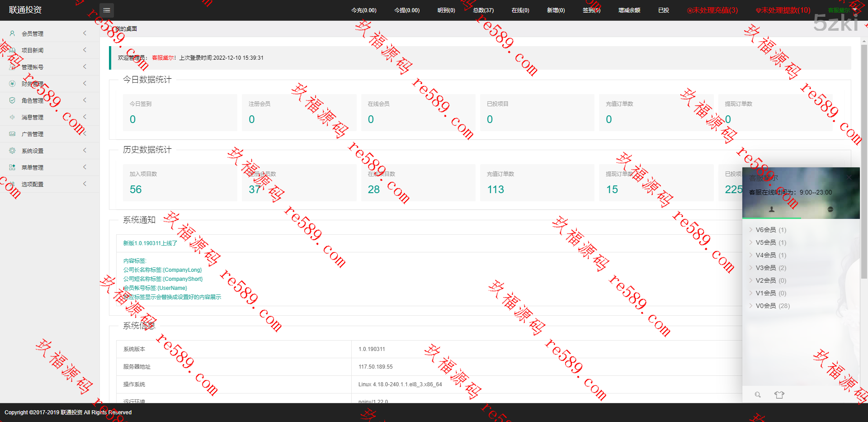Viewport: 868px width, 422px height.
Task: Click the shirt skin icon in chat panel
Action: point(779,395)
